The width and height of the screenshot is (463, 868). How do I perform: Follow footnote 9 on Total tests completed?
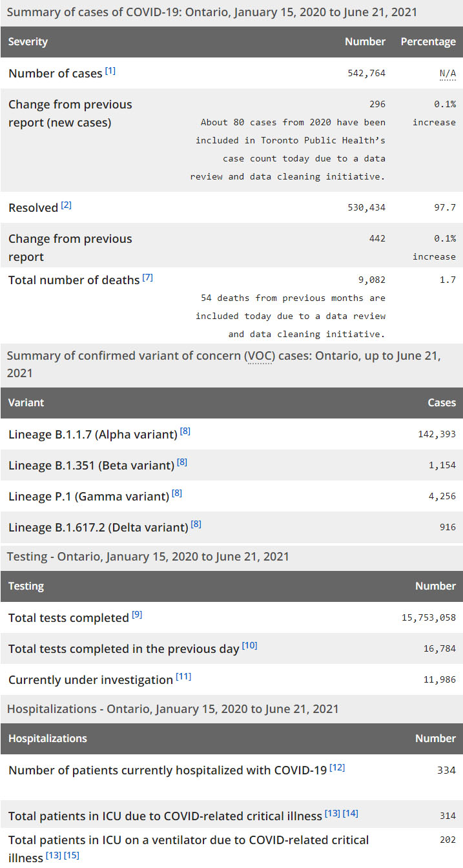pyautogui.click(x=137, y=615)
